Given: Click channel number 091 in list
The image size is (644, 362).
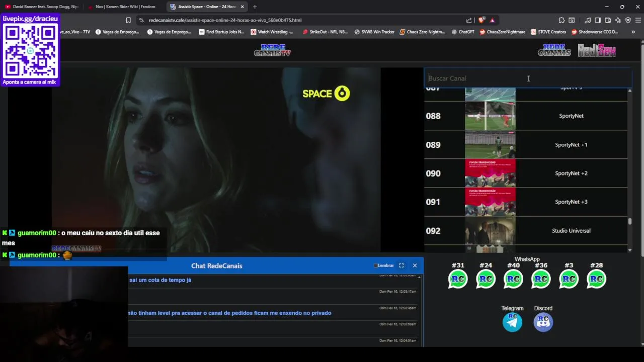Looking at the screenshot, I should point(433,202).
